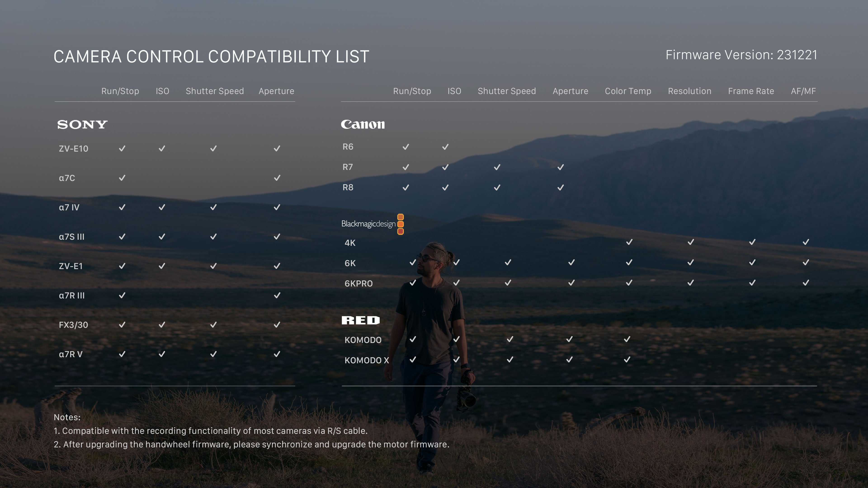Select the α7C Aperture checkmark

pyautogui.click(x=277, y=178)
